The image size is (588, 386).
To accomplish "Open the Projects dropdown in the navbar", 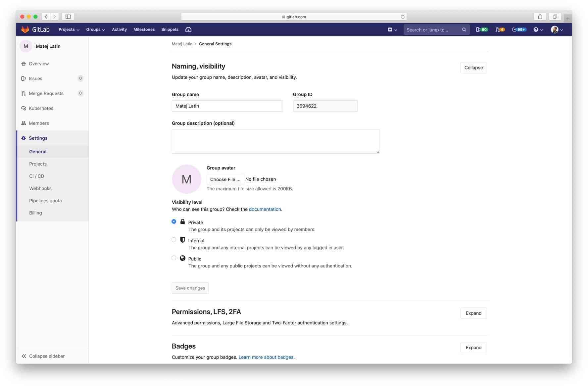I will point(69,29).
